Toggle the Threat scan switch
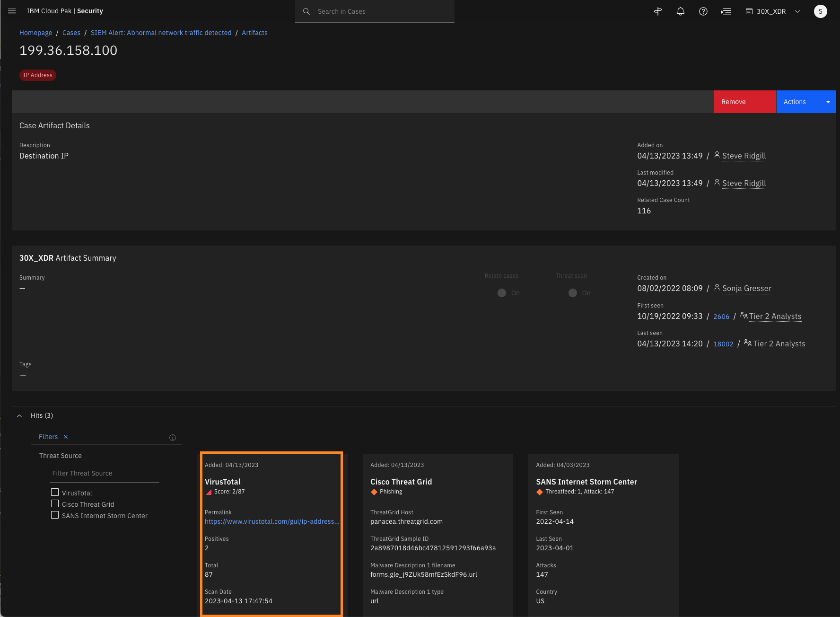840x617 pixels. click(x=573, y=293)
